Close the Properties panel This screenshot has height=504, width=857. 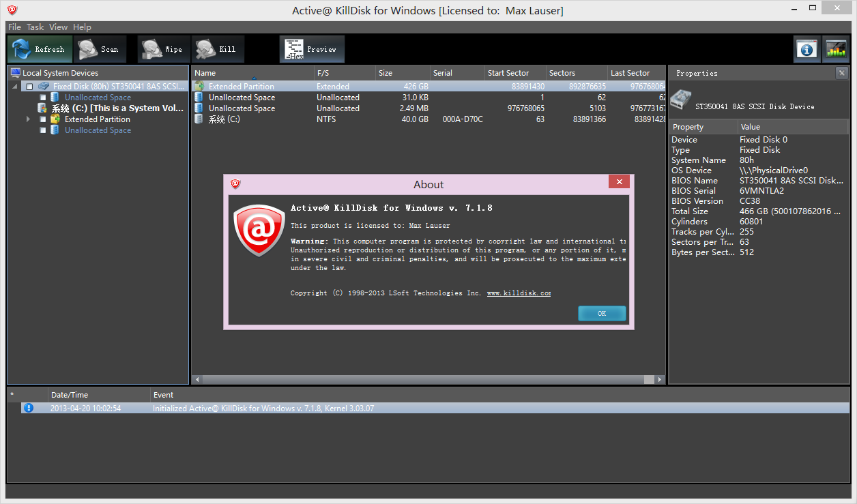coord(842,73)
